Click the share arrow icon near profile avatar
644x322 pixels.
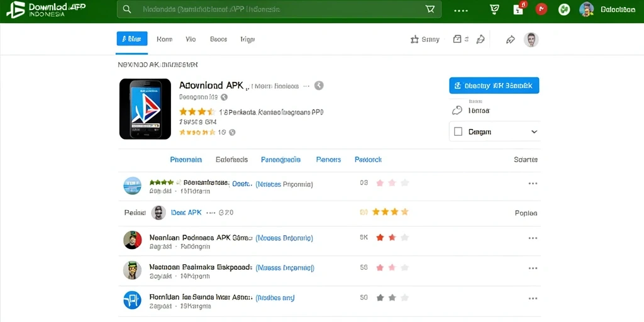coord(511,40)
